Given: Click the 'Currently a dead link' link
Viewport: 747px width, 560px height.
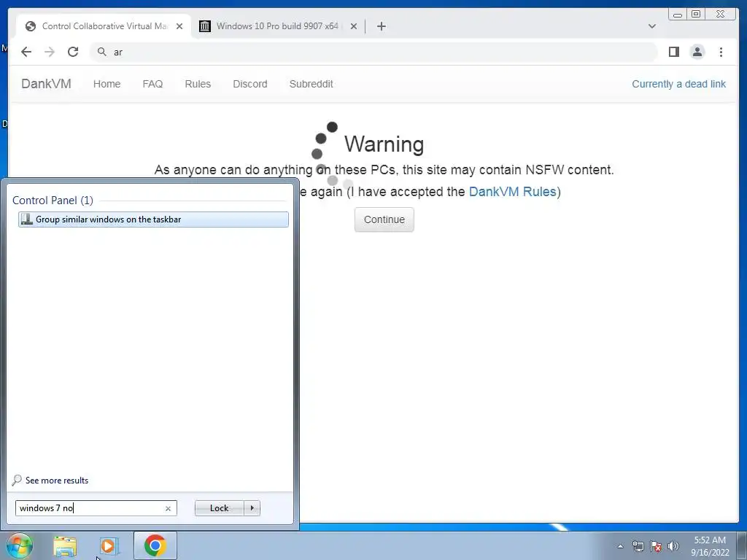Looking at the screenshot, I should 679,84.
